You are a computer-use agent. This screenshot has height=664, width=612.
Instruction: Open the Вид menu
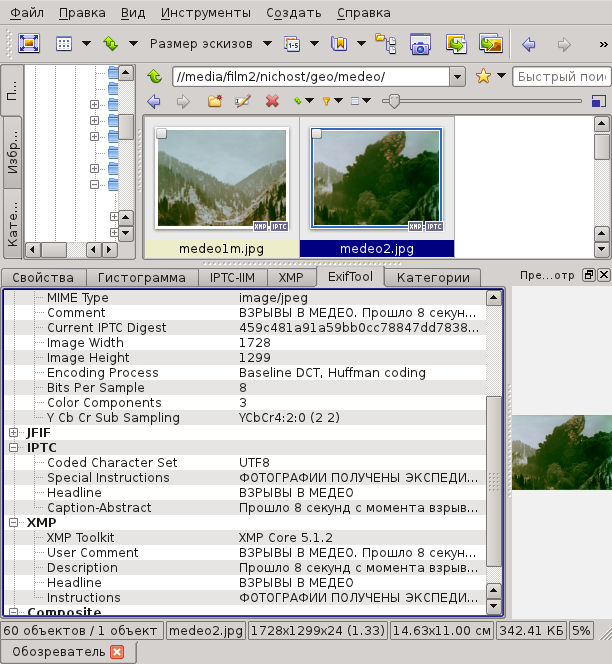click(x=133, y=13)
